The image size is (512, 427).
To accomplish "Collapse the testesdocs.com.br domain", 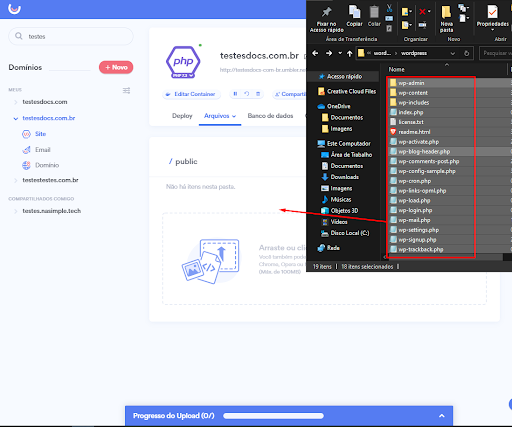I will point(16,118).
